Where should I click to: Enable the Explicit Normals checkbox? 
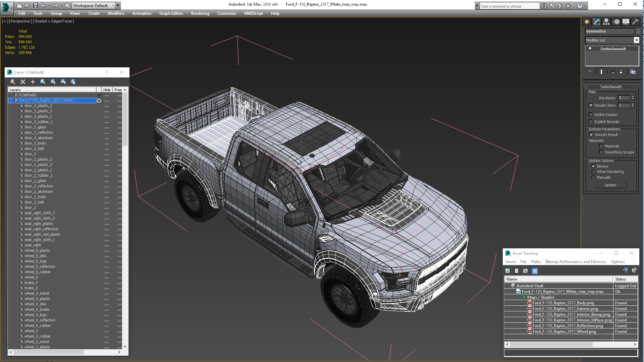point(591,122)
